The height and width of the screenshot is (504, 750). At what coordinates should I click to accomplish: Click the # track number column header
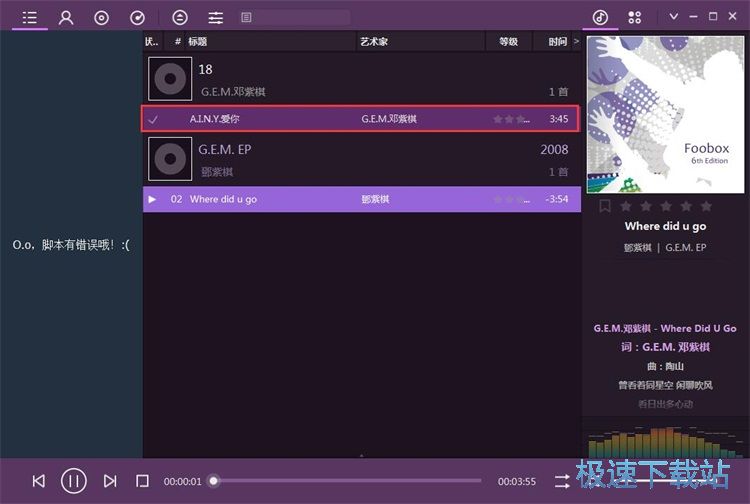(177, 42)
